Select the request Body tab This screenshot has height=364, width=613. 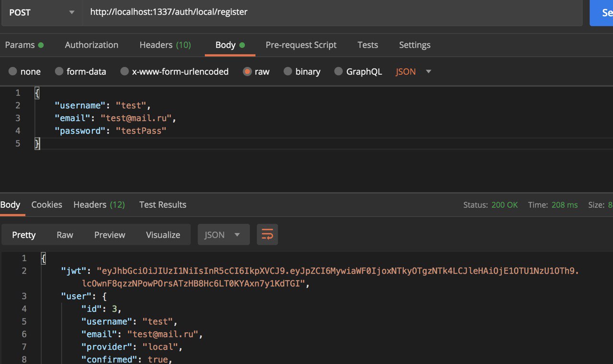point(230,45)
